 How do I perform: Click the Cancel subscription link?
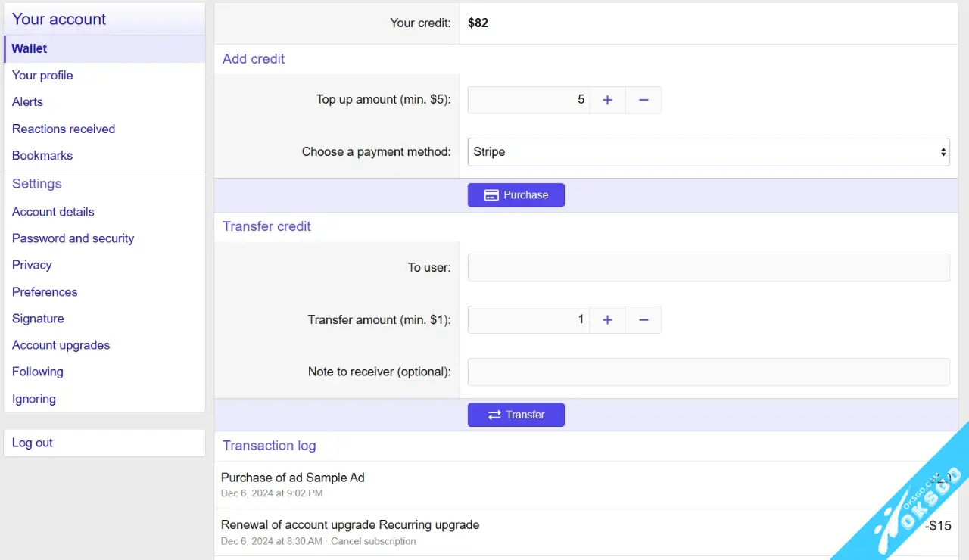tap(373, 541)
